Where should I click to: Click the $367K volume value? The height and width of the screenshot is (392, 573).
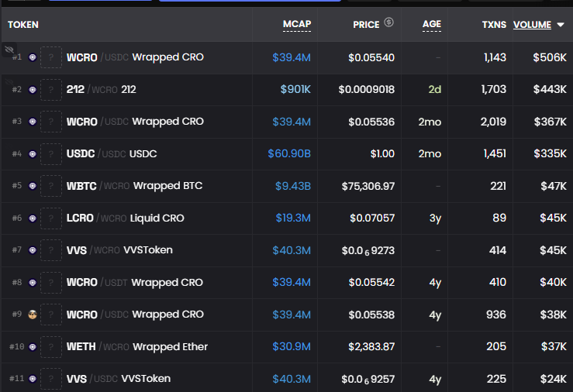click(550, 122)
